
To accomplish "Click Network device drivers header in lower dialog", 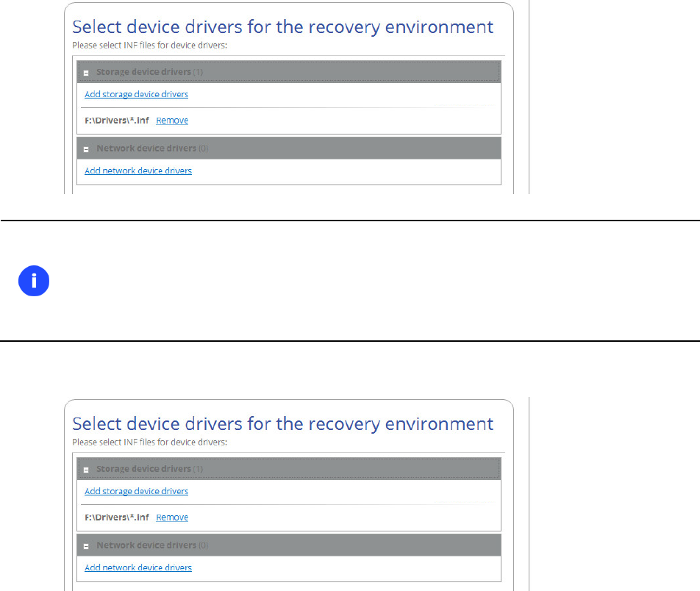I will coord(146,545).
